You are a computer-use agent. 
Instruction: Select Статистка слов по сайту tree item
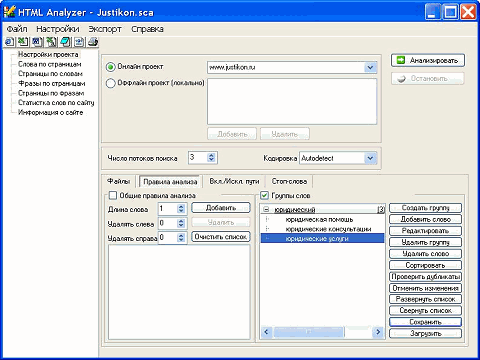[56, 103]
